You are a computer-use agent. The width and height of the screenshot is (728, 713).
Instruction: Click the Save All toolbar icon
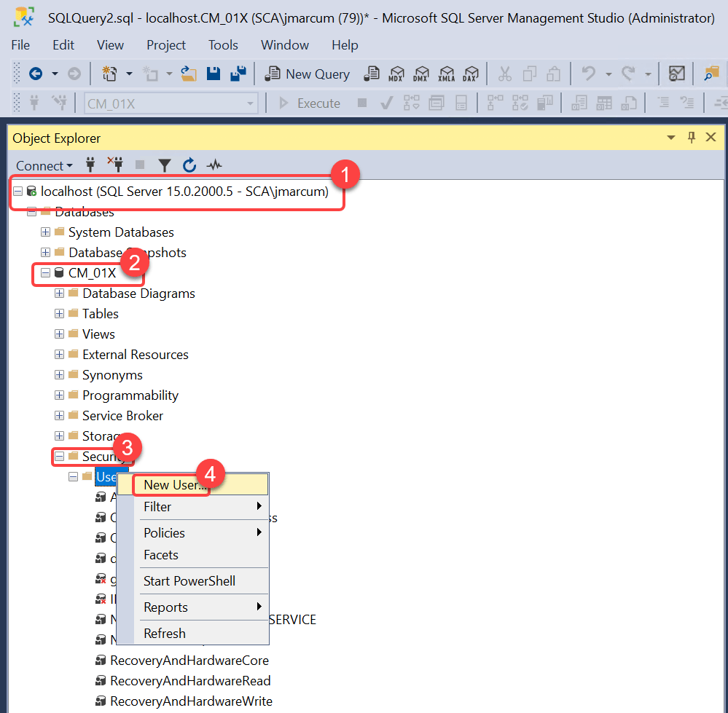238,74
